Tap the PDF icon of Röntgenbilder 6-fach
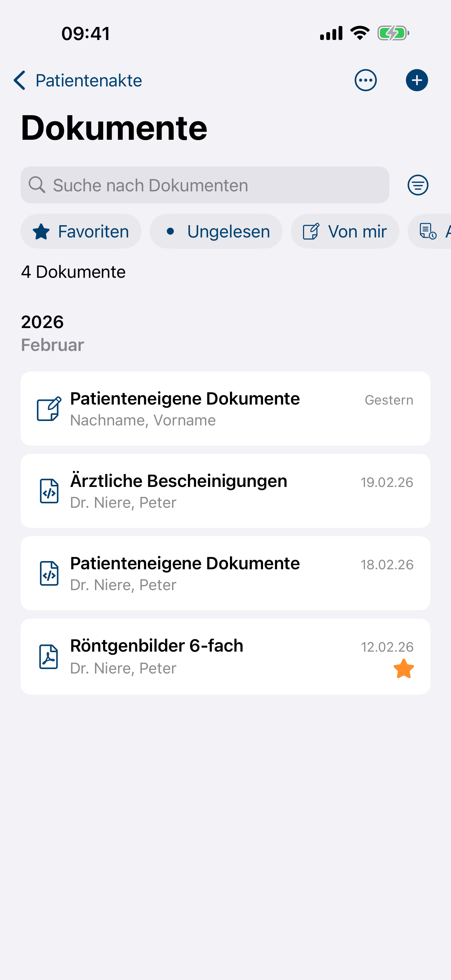 point(49,657)
